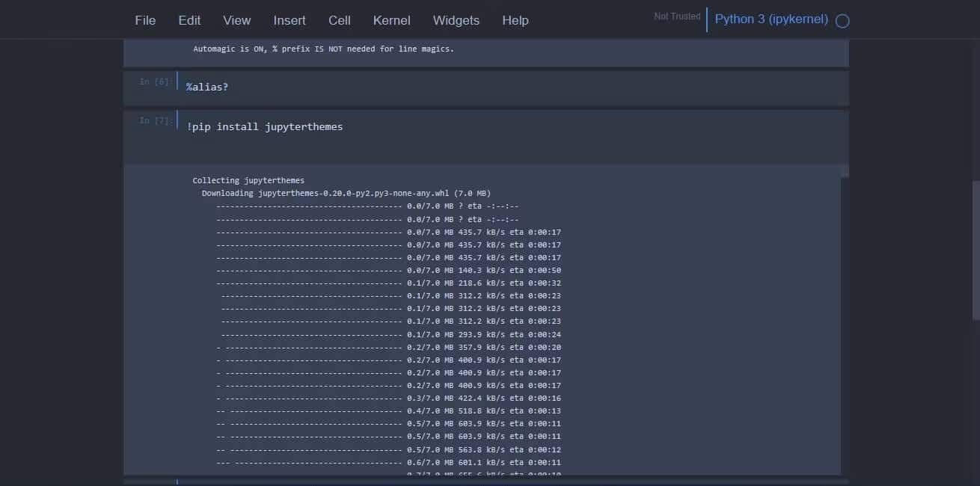
Task: Click the Python 3 (ipykernel) kernel name
Action: (771, 19)
